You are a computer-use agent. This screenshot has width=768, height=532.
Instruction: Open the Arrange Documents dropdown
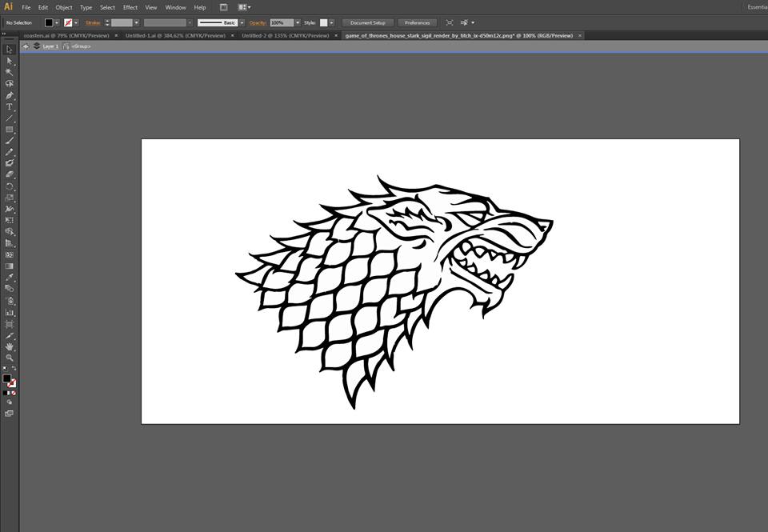coord(244,7)
